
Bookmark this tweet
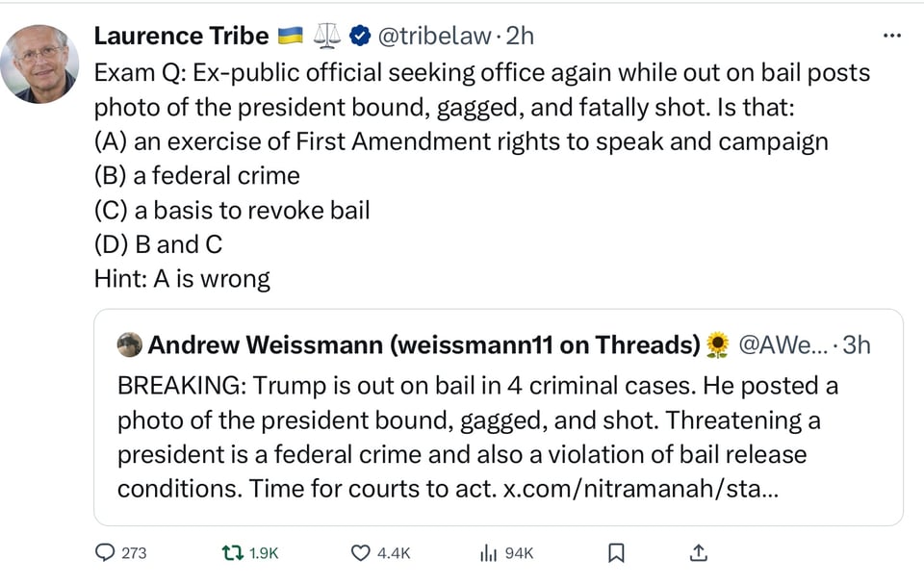tap(616, 552)
